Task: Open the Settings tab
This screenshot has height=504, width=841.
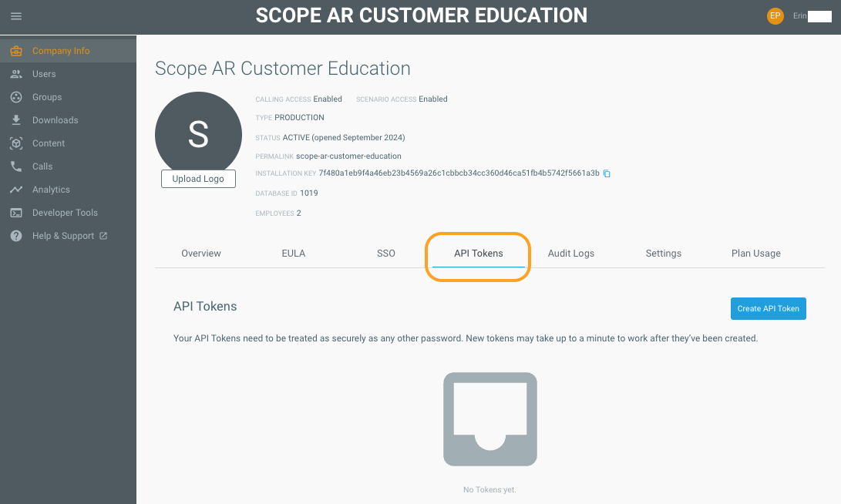Action: click(664, 253)
